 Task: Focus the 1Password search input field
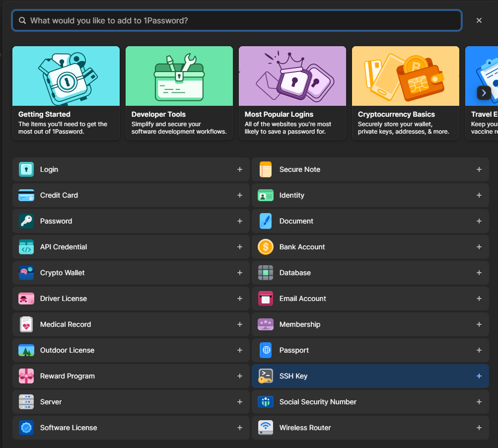pyautogui.click(x=238, y=21)
